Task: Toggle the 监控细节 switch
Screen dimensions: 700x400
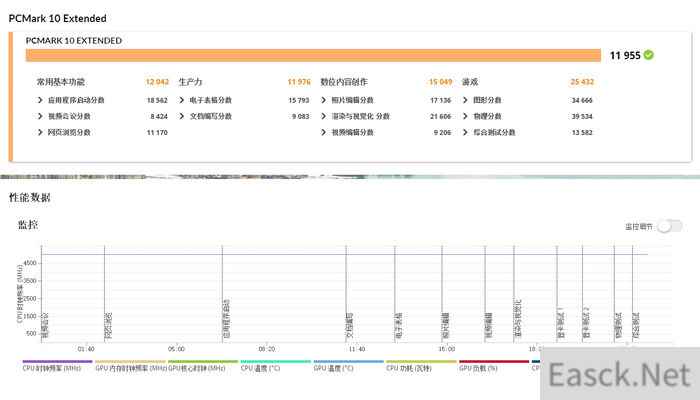Action: coord(670,226)
